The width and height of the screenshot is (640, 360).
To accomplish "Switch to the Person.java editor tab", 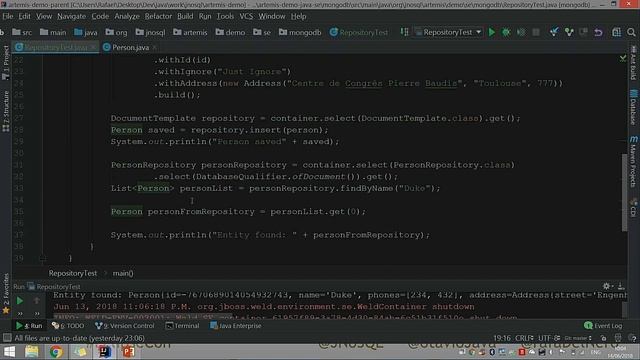I will (x=130, y=47).
